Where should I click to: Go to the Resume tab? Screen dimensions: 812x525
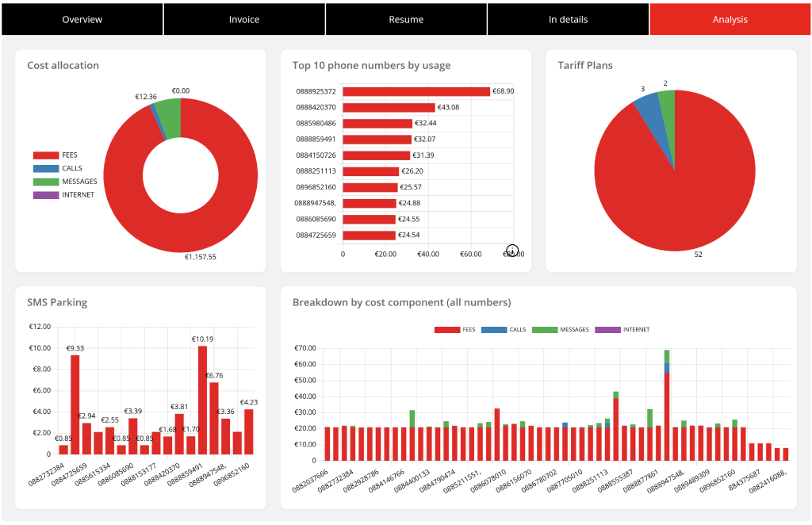point(406,19)
